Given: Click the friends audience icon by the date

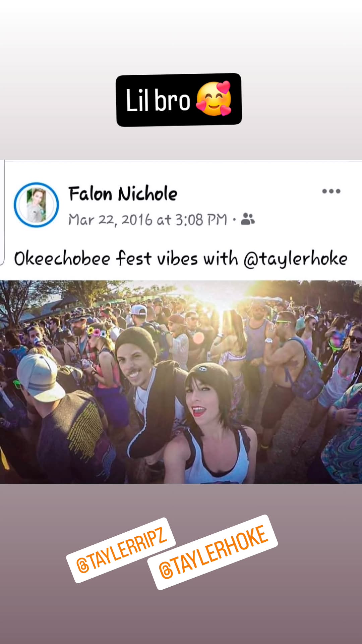Looking at the screenshot, I should coord(248,219).
